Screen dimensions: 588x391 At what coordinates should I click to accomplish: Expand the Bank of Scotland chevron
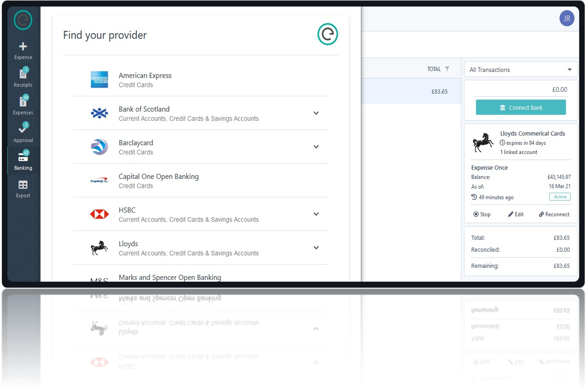tap(316, 113)
